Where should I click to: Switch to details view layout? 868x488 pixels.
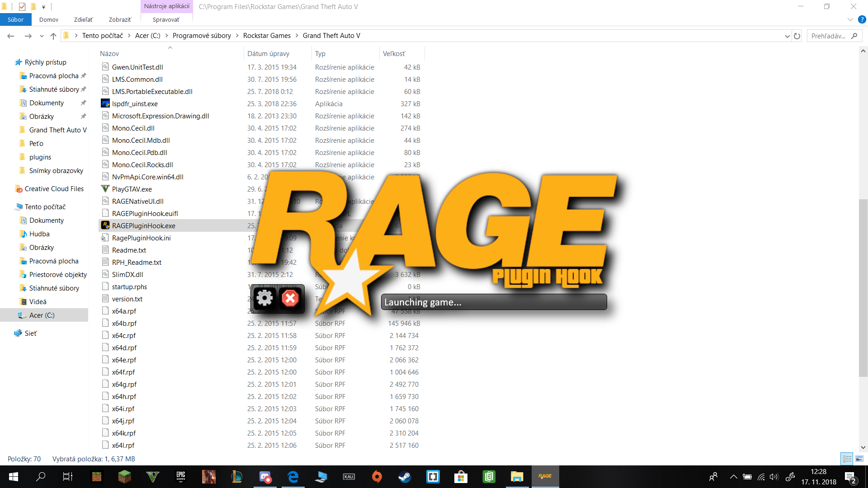[x=847, y=459]
